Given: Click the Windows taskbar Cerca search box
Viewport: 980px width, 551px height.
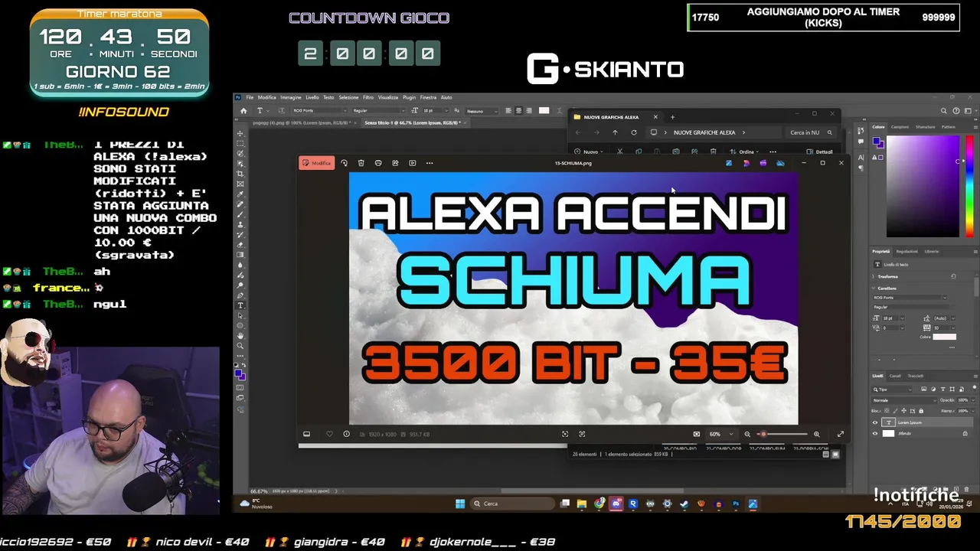Looking at the screenshot, I should click(x=511, y=504).
